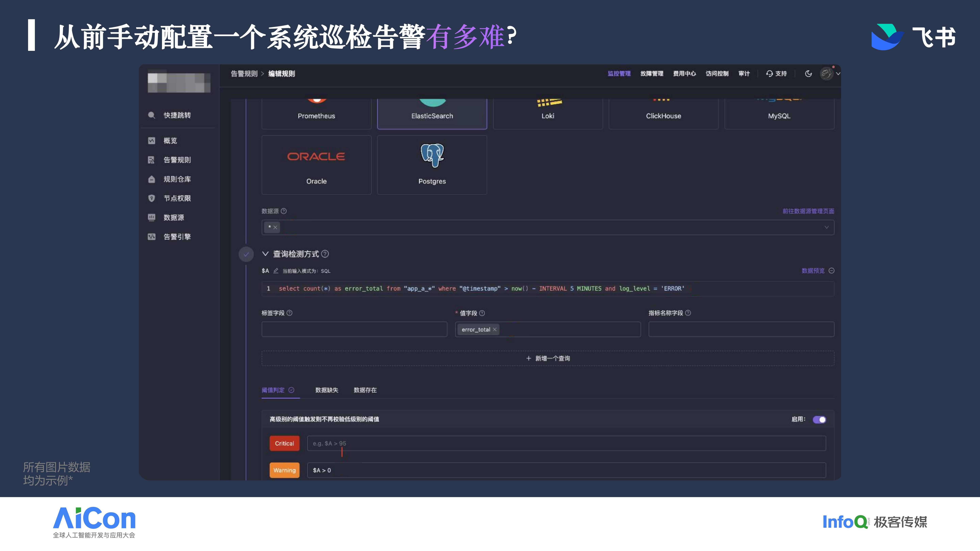Viewport: 980px width, 551px height.
Task: Open 概览 overview icon in sidebar
Action: click(x=151, y=141)
